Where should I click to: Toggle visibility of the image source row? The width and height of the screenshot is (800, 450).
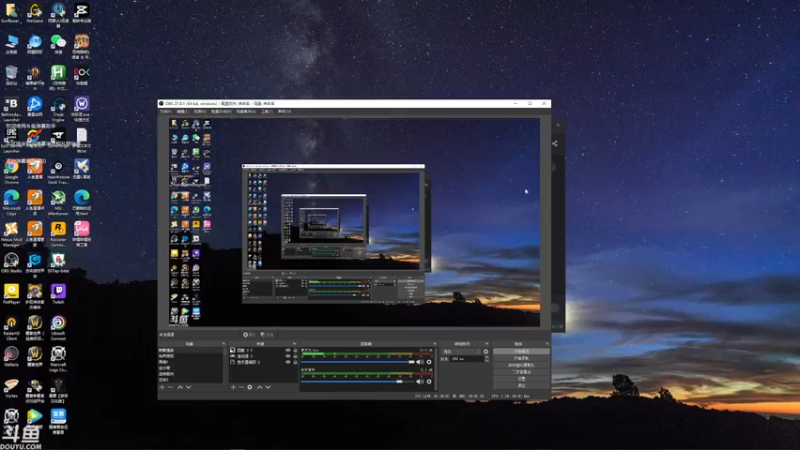(x=288, y=351)
